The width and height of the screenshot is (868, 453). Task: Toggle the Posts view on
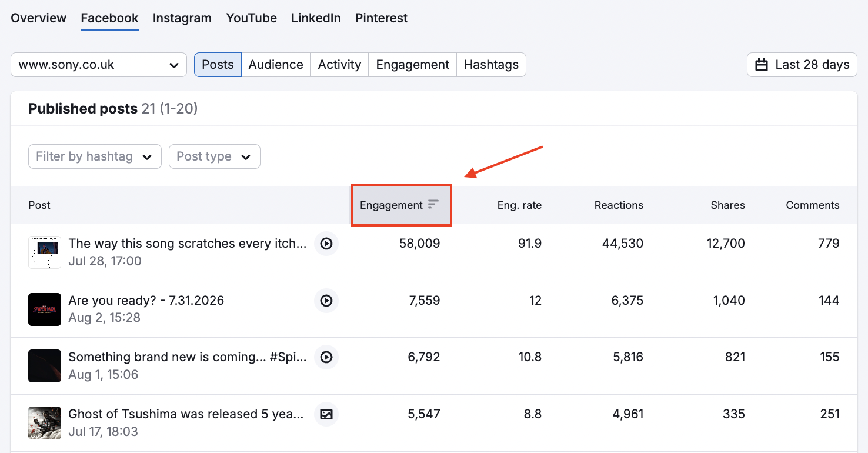(x=218, y=65)
